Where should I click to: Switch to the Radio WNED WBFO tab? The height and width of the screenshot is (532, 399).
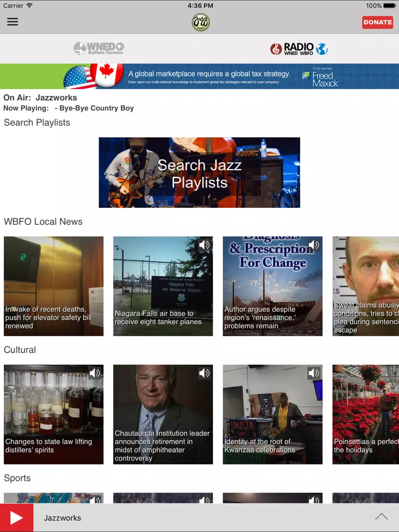coord(299,49)
